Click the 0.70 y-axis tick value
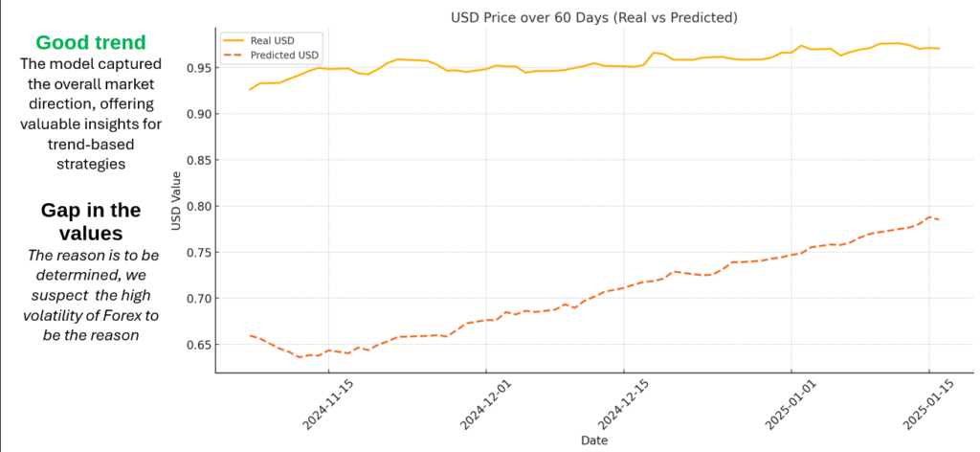980x452 pixels. [x=197, y=299]
